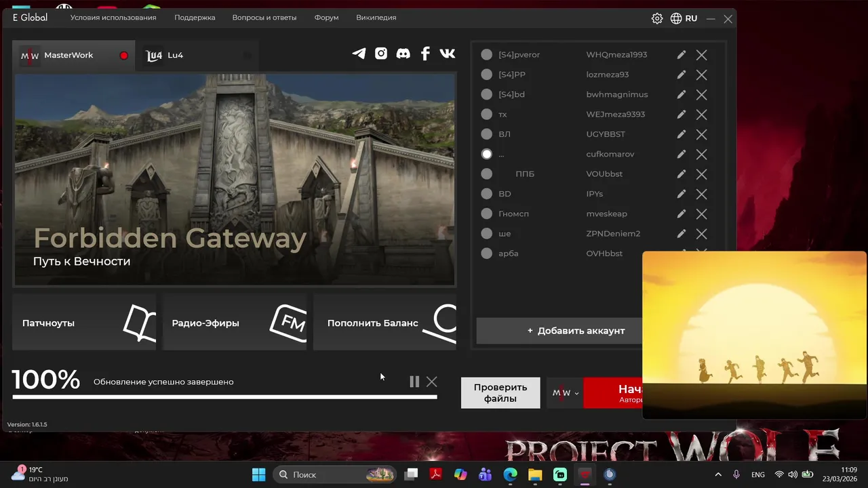Edit the bwhmagnimus account with pencil icon

(682, 94)
